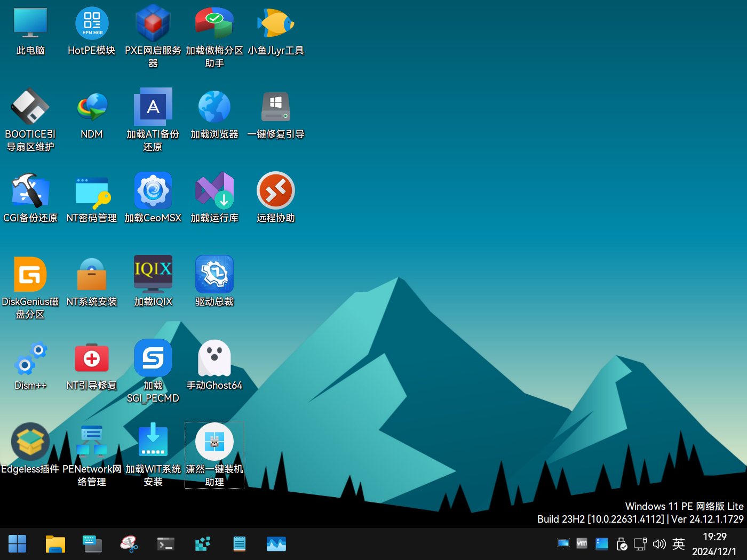Open 加载ATI备份还原 icon
The width and height of the screenshot is (747, 560).
click(x=153, y=120)
